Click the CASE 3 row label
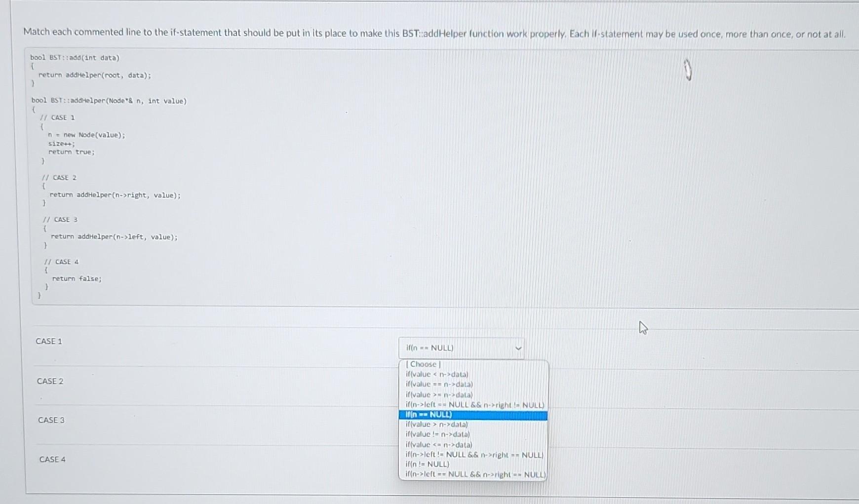This screenshot has width=859, height=504. click(51, 420)
